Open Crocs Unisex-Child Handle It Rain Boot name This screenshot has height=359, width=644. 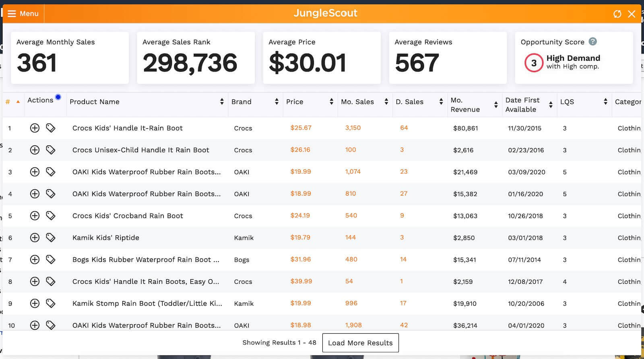[140, 150]
